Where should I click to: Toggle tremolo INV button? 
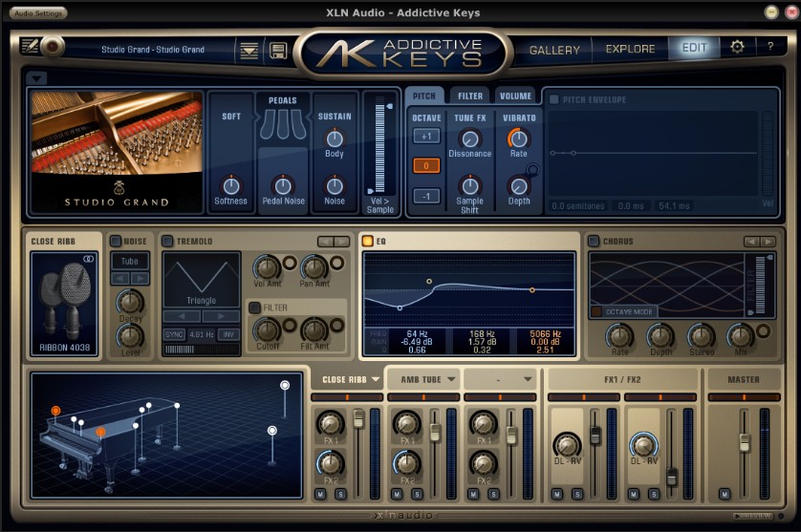(228, 334)
